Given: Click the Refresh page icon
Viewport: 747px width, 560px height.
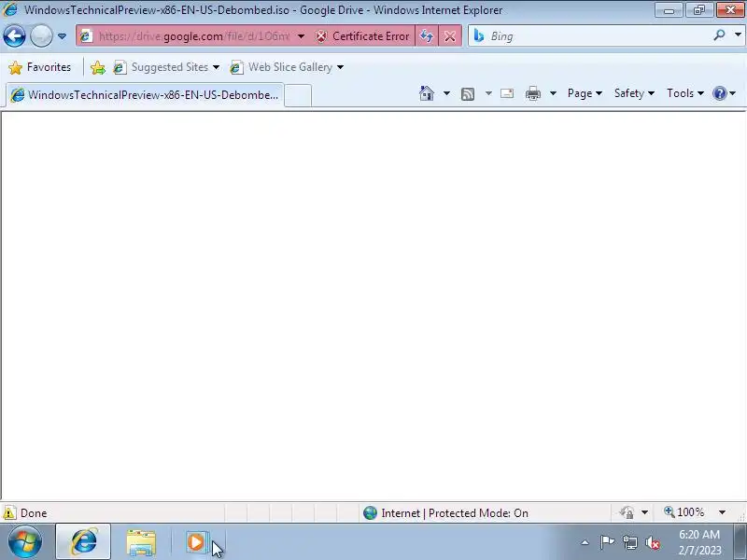Looking at the screenshot, I should [x=427, y=36].
